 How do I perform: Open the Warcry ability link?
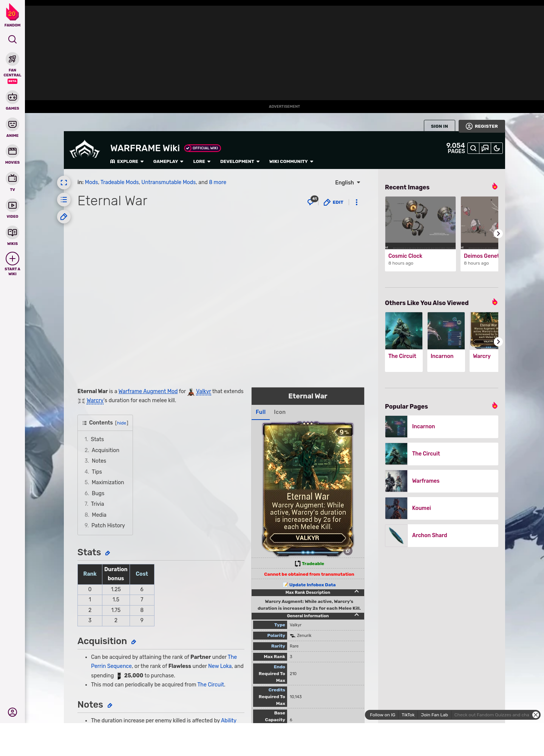pyautogui.click(x=95, y=400)
